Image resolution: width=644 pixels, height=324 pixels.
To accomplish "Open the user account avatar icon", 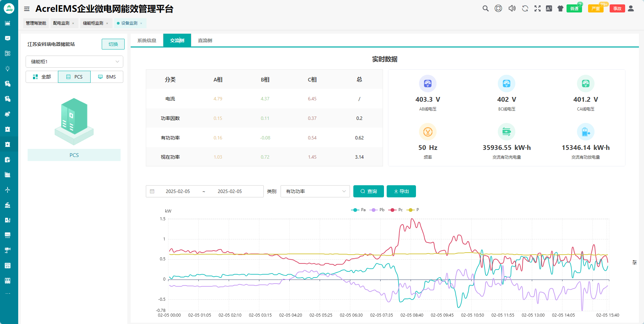I will pos(631,8).
